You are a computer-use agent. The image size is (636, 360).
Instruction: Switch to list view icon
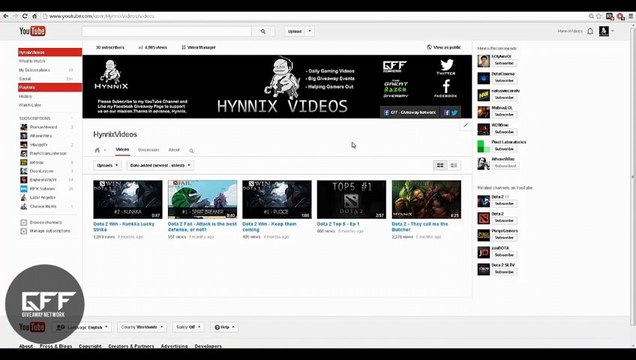pyautogui.click(x=453, y=165)
